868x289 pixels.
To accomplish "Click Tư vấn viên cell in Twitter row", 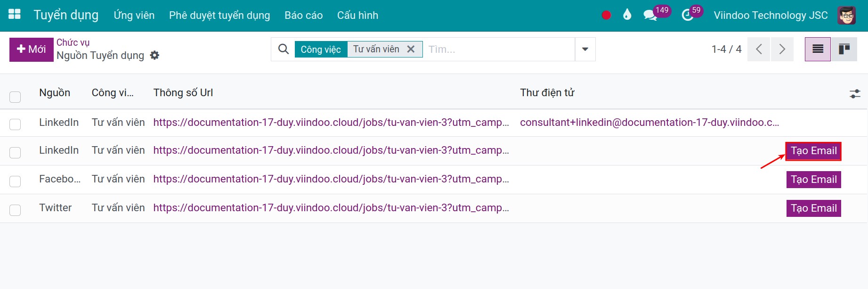I will (118, 208).
